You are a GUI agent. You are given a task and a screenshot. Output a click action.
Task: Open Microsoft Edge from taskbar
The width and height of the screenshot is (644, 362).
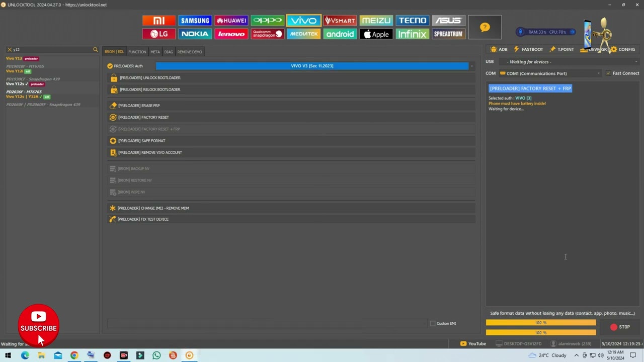[25, 355]
